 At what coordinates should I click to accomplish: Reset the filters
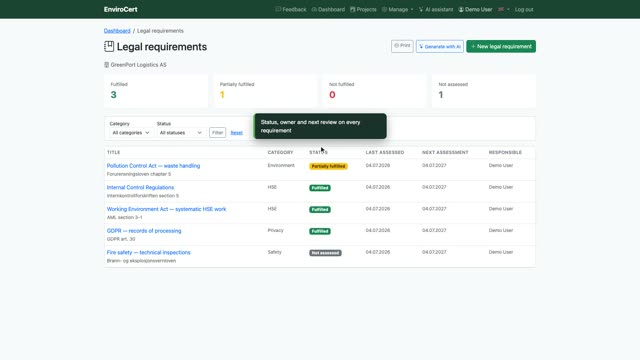236,133
